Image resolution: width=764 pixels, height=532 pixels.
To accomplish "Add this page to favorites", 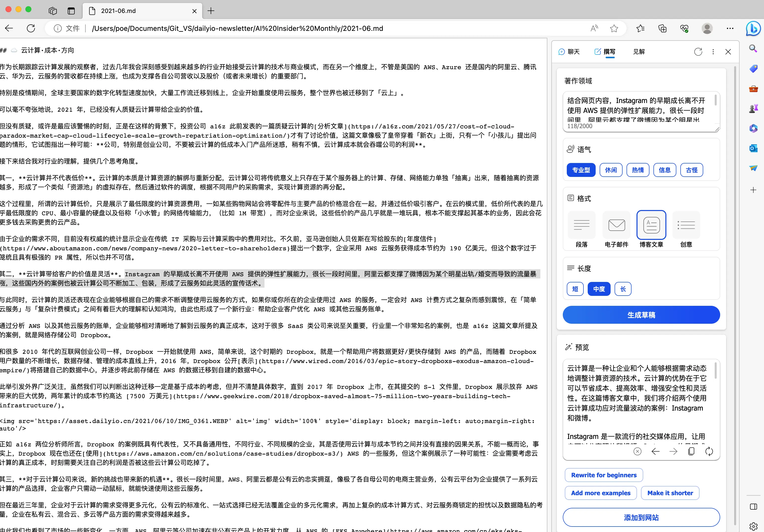I will pos(614,29).
